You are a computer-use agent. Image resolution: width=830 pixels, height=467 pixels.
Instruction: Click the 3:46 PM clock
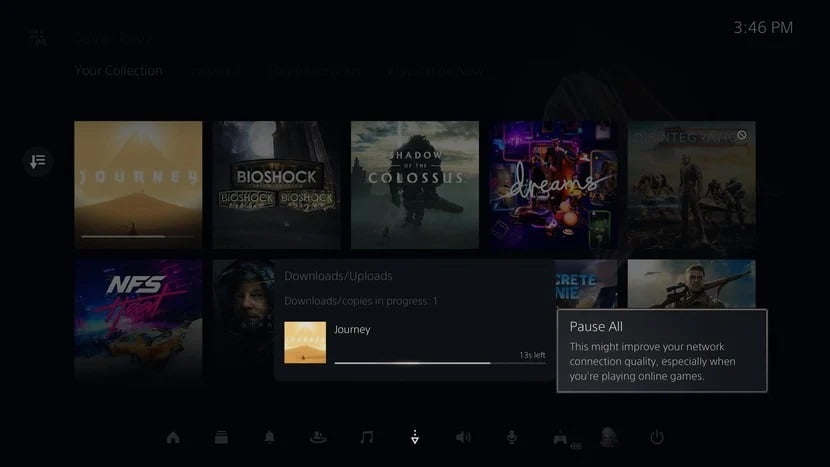[763, 28]
